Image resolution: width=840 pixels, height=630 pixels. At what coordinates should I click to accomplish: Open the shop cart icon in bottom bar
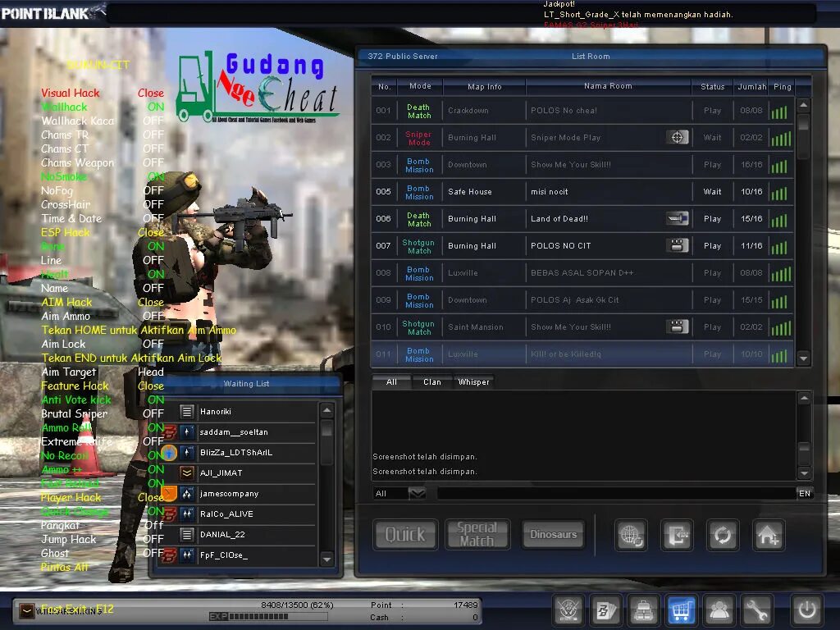pos(680,609)
